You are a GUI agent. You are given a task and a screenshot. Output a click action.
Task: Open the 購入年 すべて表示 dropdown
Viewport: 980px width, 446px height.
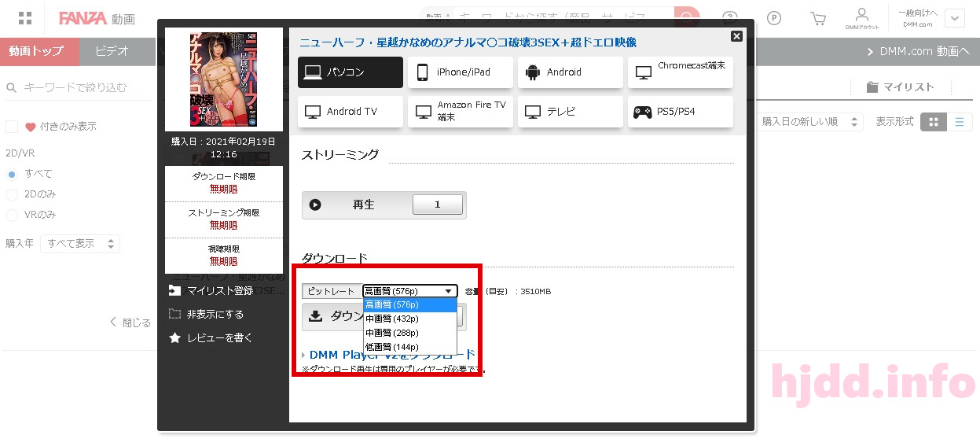tap(80, 244)
